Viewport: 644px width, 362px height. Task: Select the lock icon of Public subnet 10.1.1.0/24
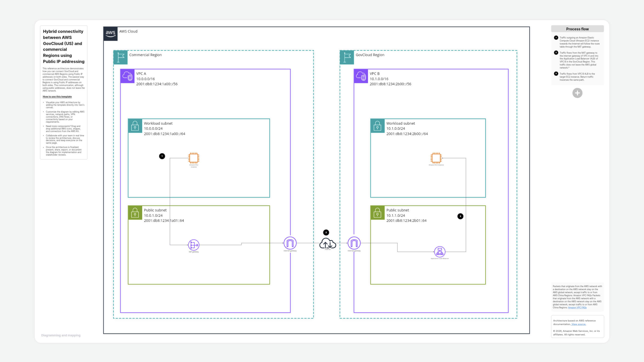(378, 213)
